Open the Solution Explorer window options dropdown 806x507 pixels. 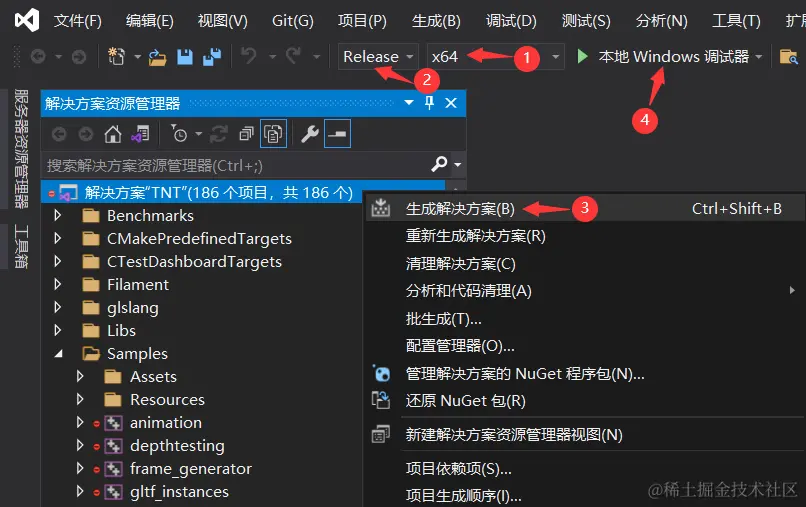(x=409, y=103)
